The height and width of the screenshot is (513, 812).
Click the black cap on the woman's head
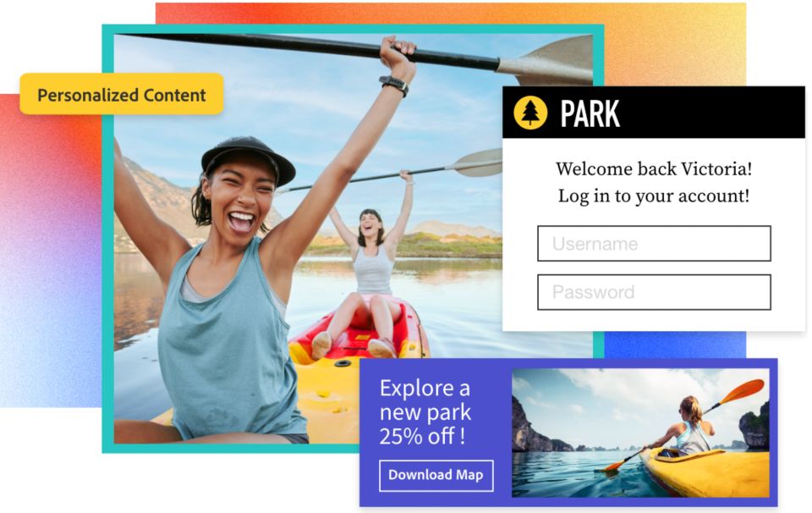click(x=248, y=157)
